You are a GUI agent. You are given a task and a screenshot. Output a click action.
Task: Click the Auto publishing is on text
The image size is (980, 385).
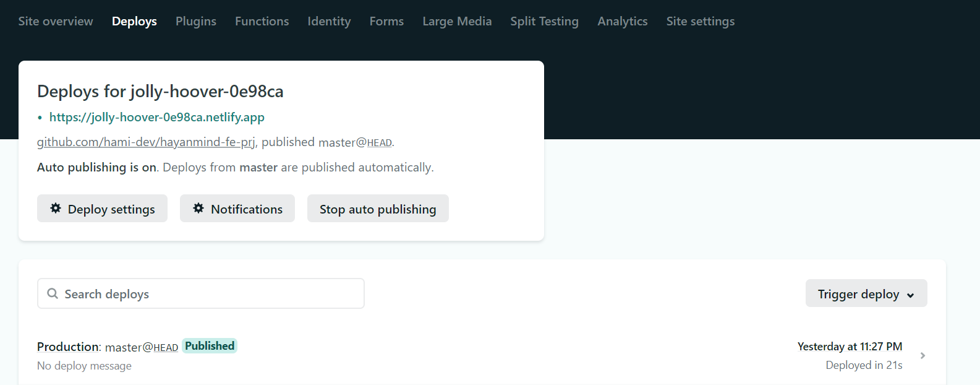tap(96, 167)
